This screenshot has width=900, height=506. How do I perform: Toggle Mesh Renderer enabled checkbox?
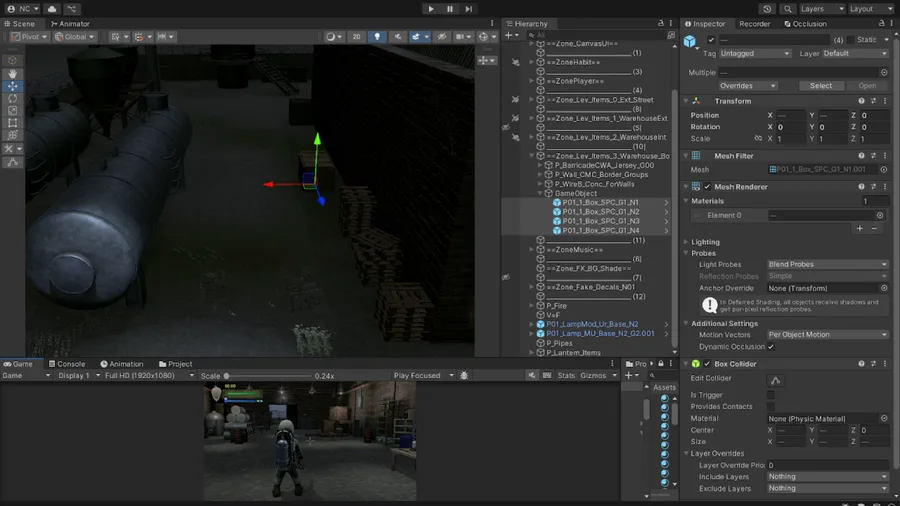(707, 186)
